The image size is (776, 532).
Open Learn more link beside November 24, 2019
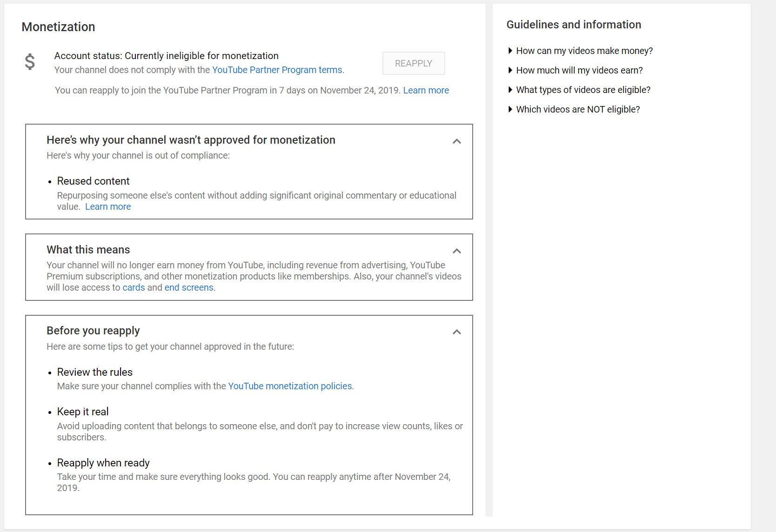click(426, 90)
